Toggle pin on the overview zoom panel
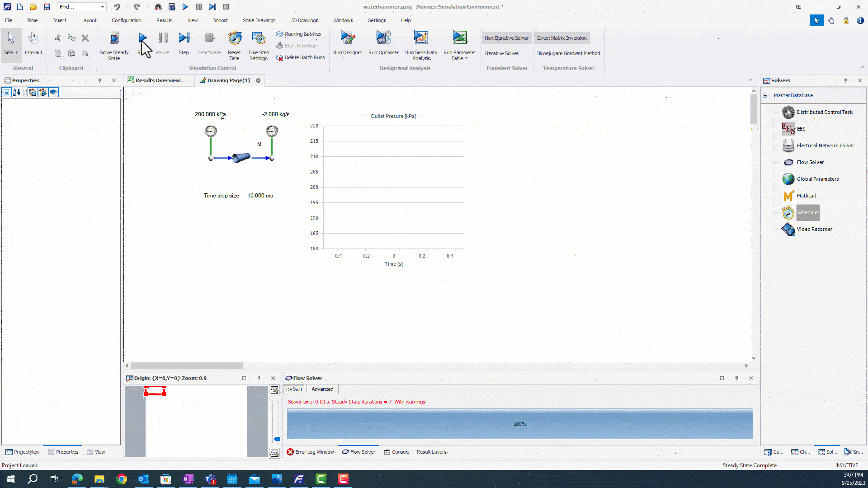Viewport: 868px width, 488px height. (259, 378)
